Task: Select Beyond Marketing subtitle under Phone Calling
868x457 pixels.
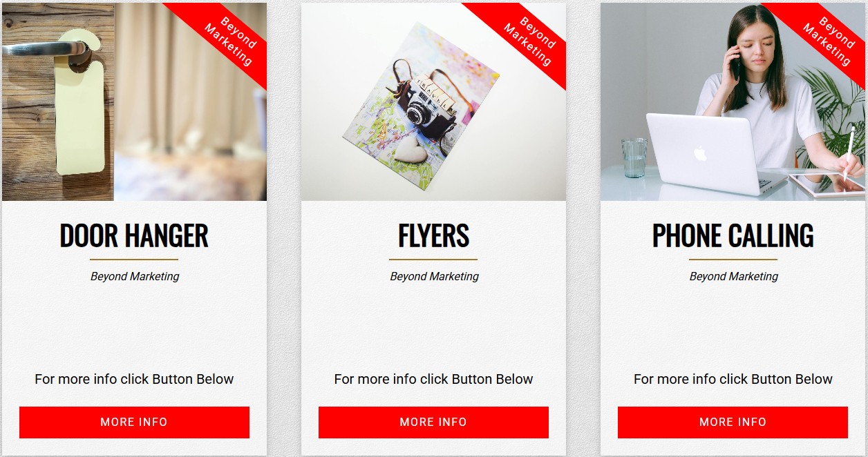Action: pyautogui.click(x=733, y=276)
